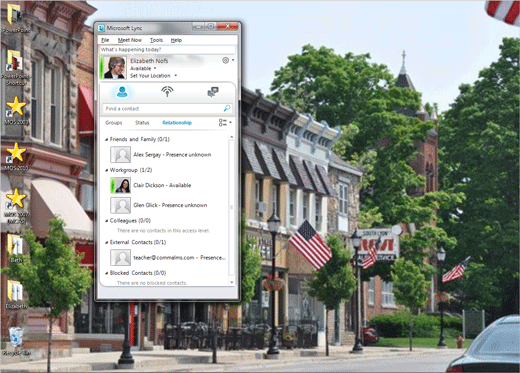Image resolution: width=520 pixels, height=373 pixels.
Task: Open the display options list icon
Action: coord(225,122)
